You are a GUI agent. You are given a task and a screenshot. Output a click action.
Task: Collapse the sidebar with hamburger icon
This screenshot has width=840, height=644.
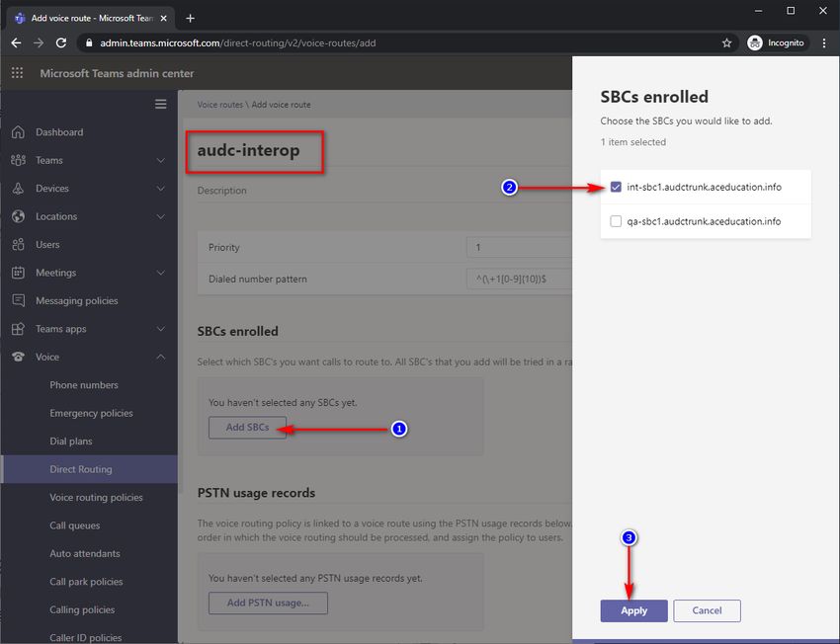point(161,104)
